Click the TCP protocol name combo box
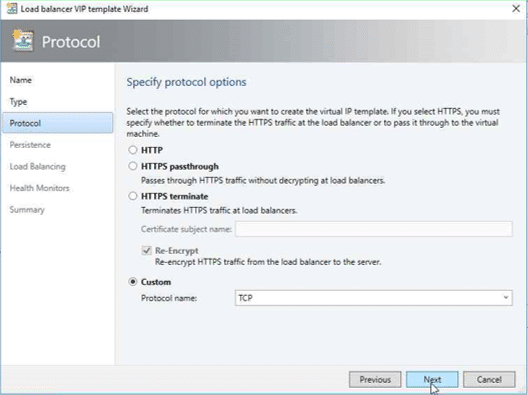Viewport: 528px width, 395px height. [x=373, y=298]
